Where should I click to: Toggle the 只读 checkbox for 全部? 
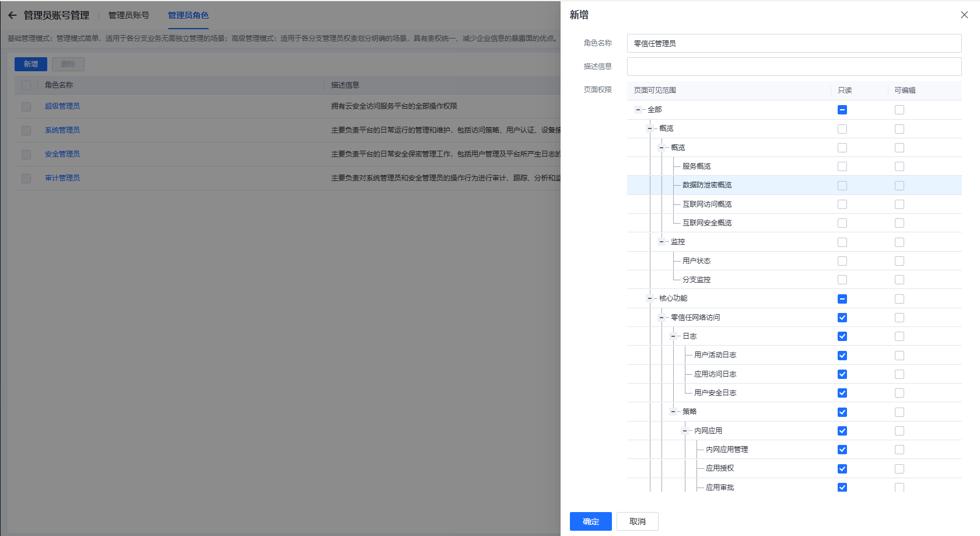[842, 110]
